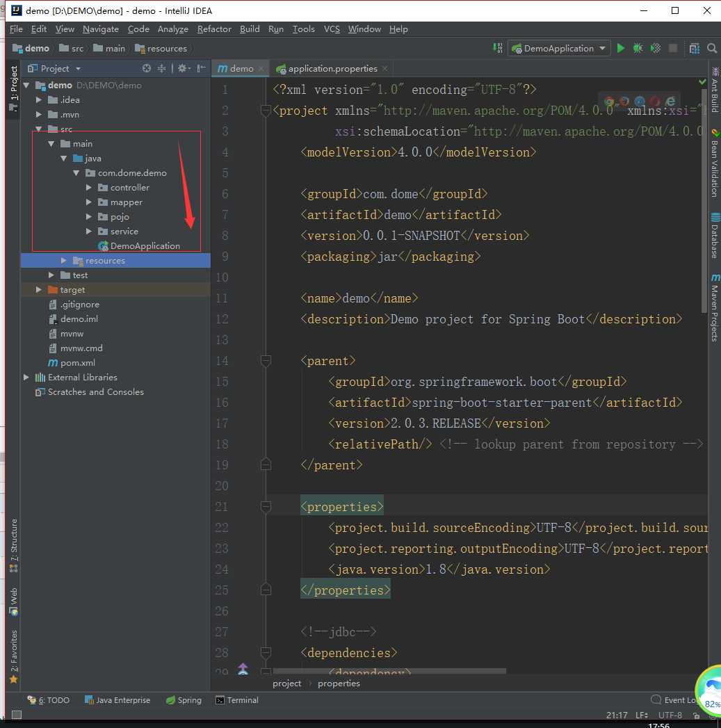Image resolution: width=721 pixels, height=728 pixels.
Task: Click the editor vertical scrollbar
Action: [x=704, y=200]
